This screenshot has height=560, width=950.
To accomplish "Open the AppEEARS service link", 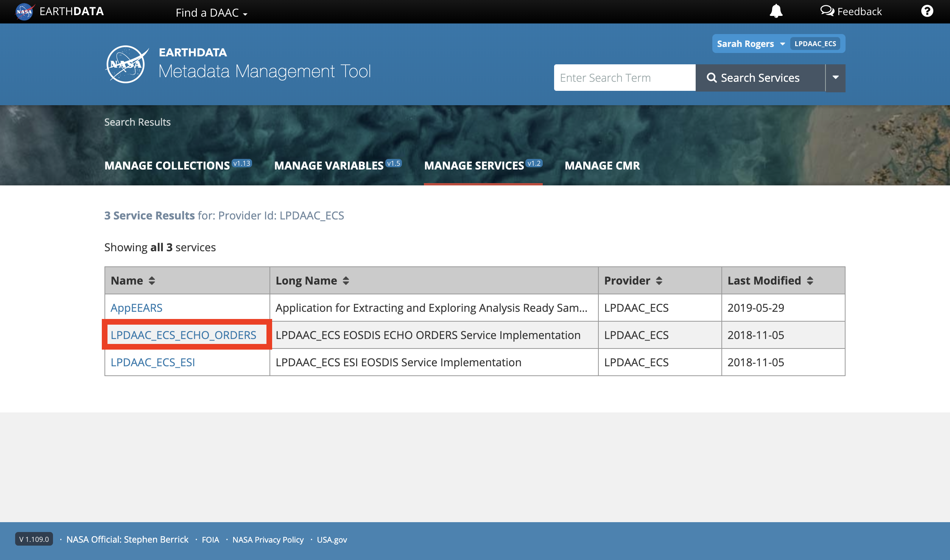I will [136, 308].
